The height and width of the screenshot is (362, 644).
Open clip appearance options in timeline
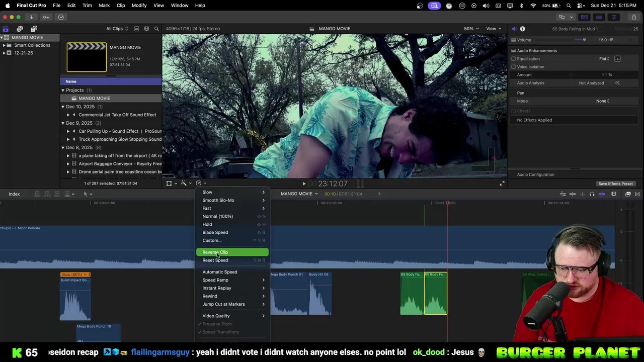(614, 194)
